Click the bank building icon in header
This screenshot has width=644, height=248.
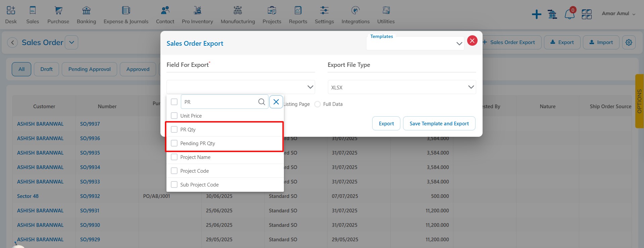[x=552, y=14]
